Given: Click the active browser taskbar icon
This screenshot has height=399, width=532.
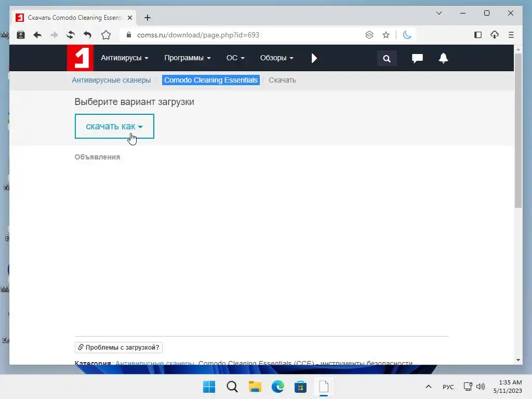Looking at the screenshot, I should (x=323, y=387).
